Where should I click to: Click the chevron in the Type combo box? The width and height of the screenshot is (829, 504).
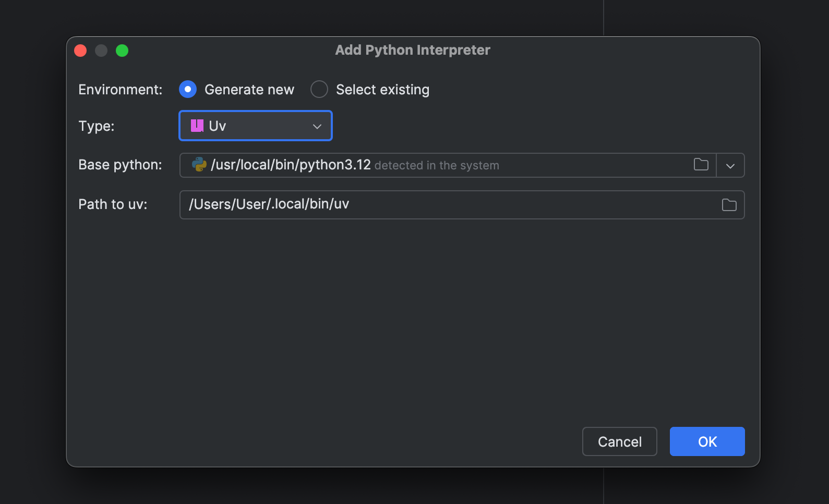[317, 127]
